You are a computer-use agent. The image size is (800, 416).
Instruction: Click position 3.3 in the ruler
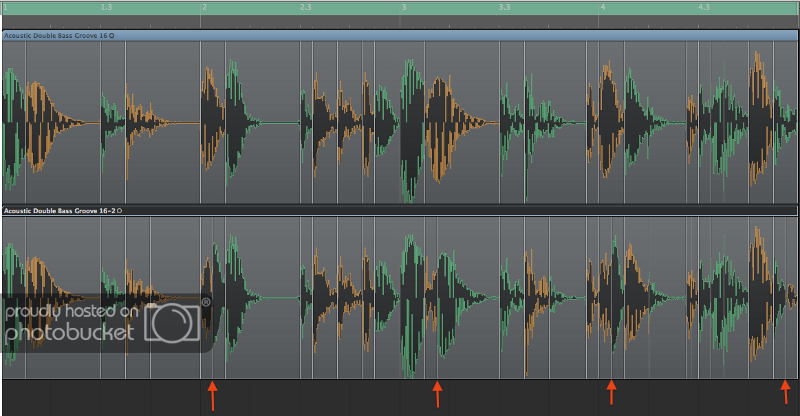tap(505, 7)
